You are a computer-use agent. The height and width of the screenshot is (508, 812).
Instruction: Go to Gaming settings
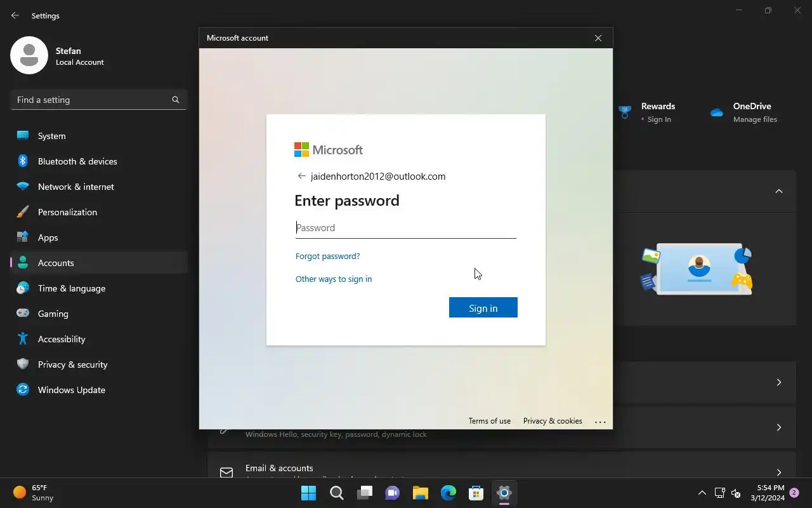(99, 314)
